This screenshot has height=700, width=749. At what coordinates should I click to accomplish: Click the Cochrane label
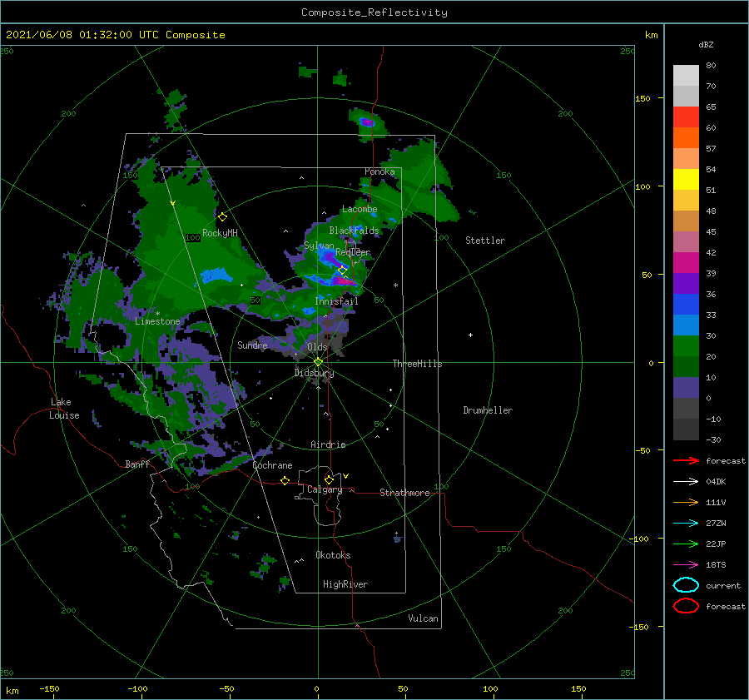tap(272, 465)
